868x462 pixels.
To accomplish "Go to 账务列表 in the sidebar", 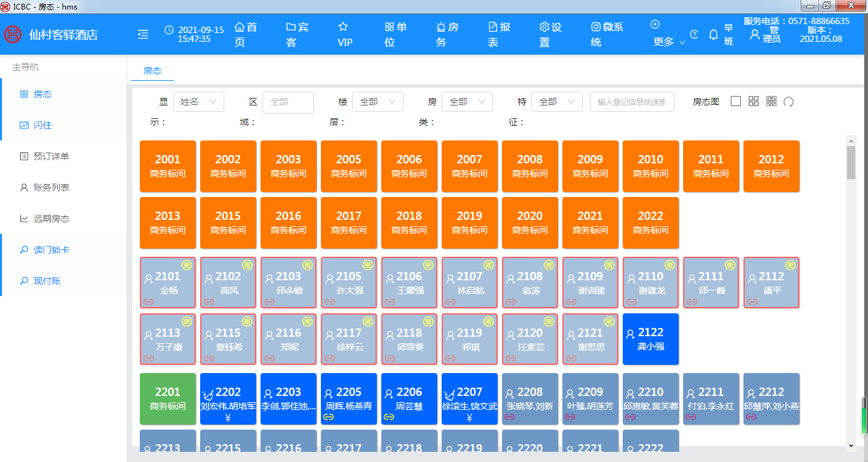I will [51, 187].
